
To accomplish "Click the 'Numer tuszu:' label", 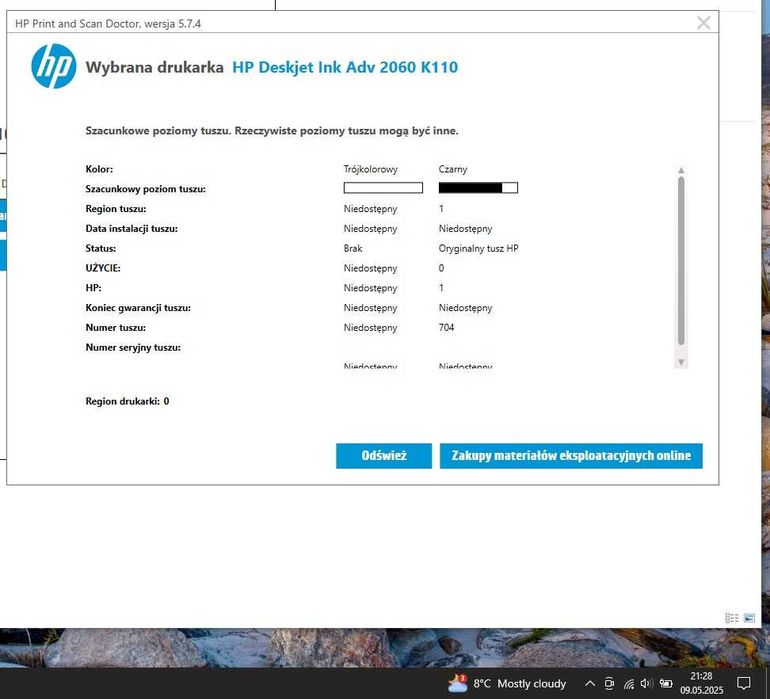I will 115,328.
